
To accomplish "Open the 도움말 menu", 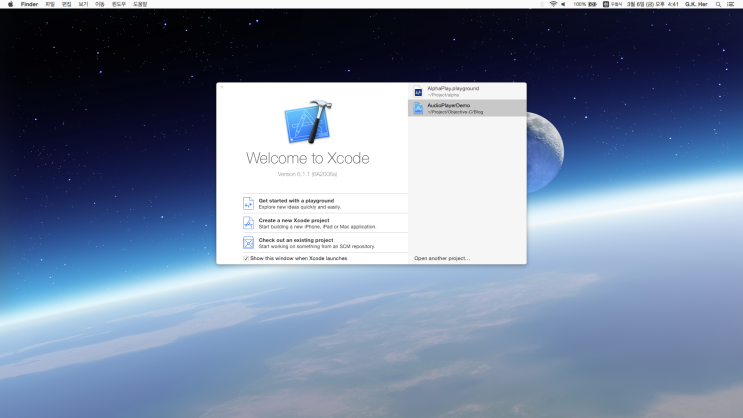I will (140, 4).
